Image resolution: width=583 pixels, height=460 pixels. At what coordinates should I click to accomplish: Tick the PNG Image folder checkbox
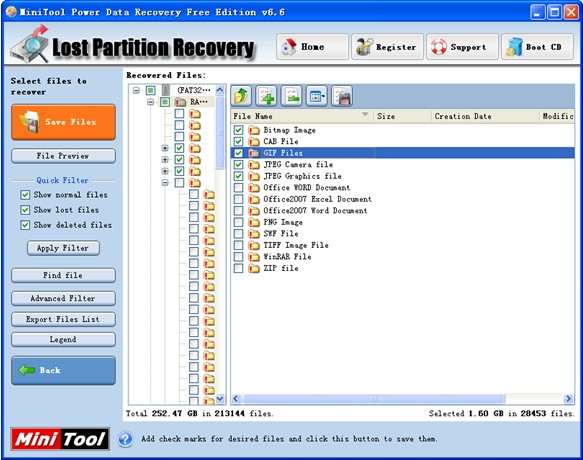point(238,222)
